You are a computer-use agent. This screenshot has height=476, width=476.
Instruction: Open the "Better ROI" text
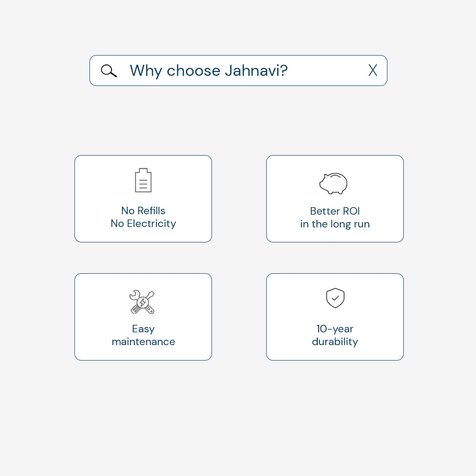coord(335,211)
